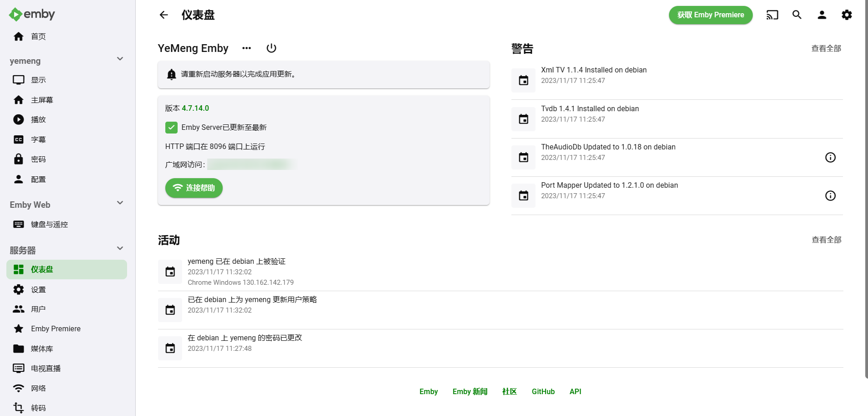Collapse the Emby Web sidebar section
The height and width of the screenshot is (416, 868).
click(120, 203)
